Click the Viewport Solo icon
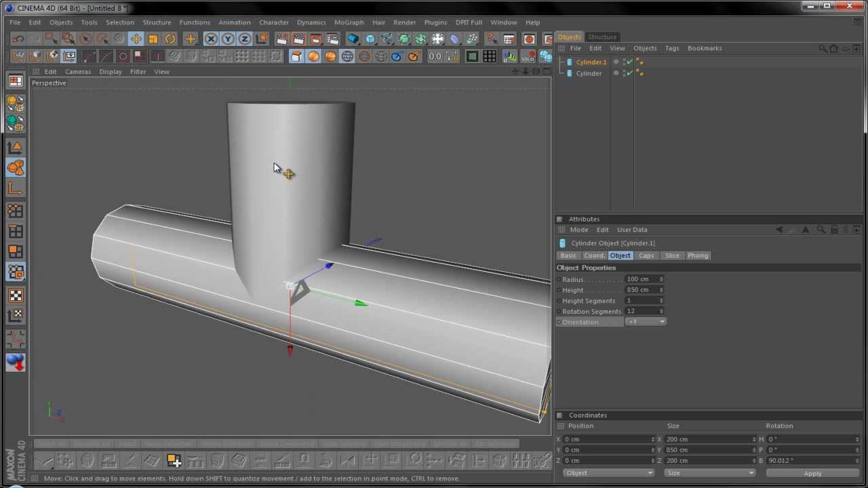Viewport: 868px width, 488px height. (x=528, y=56)
